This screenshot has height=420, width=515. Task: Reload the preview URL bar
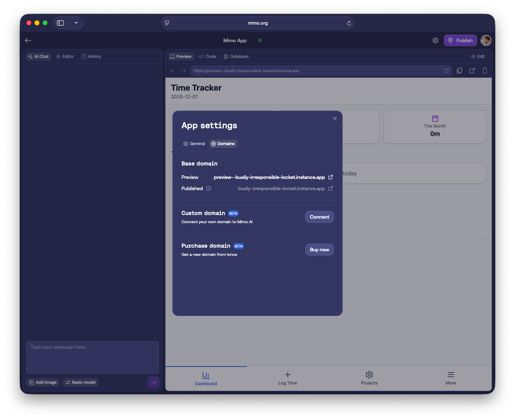pos(446,71)
